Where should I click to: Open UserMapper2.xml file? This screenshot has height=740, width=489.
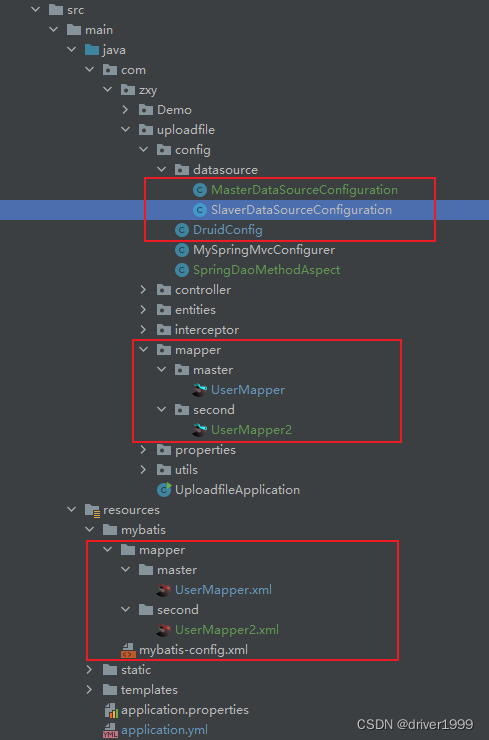click(227, 630)
